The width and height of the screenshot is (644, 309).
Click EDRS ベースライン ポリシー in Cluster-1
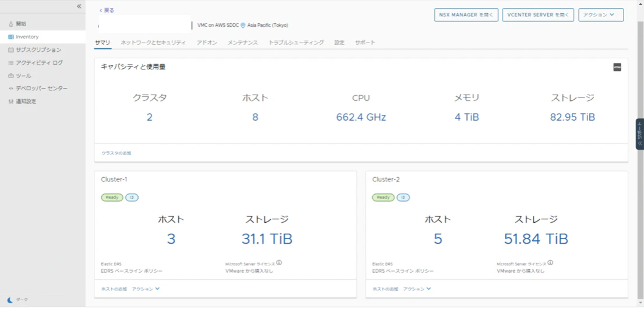pyautogui.click(x=132, y=271)
